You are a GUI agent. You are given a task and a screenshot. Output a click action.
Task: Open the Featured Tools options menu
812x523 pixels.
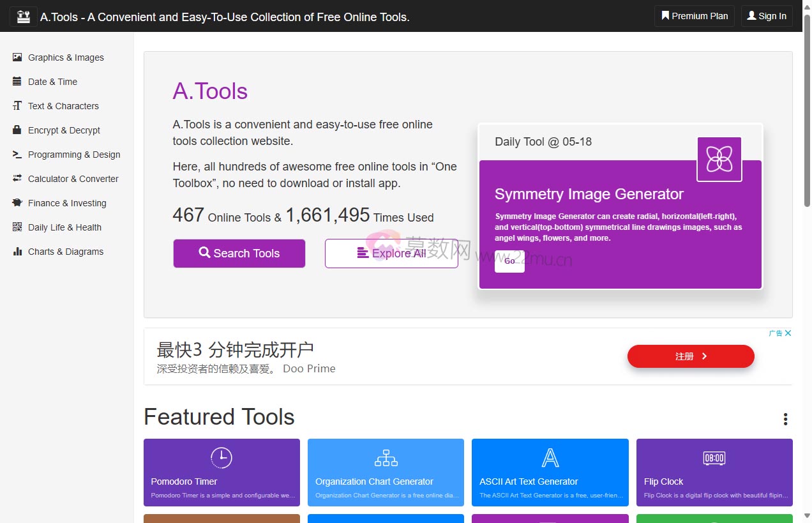point(785,419)
